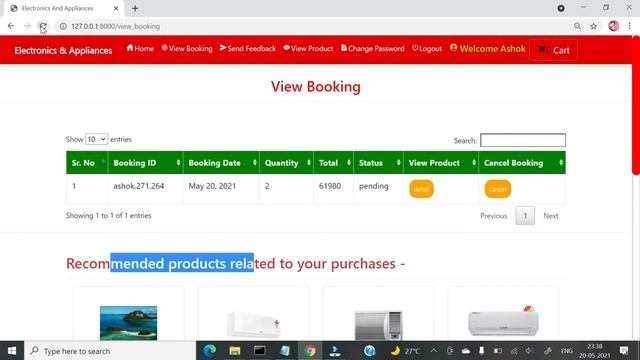
Task: Open the help question-mark taskbar icon
Action: pyautogui.click(x=370, y=351)
